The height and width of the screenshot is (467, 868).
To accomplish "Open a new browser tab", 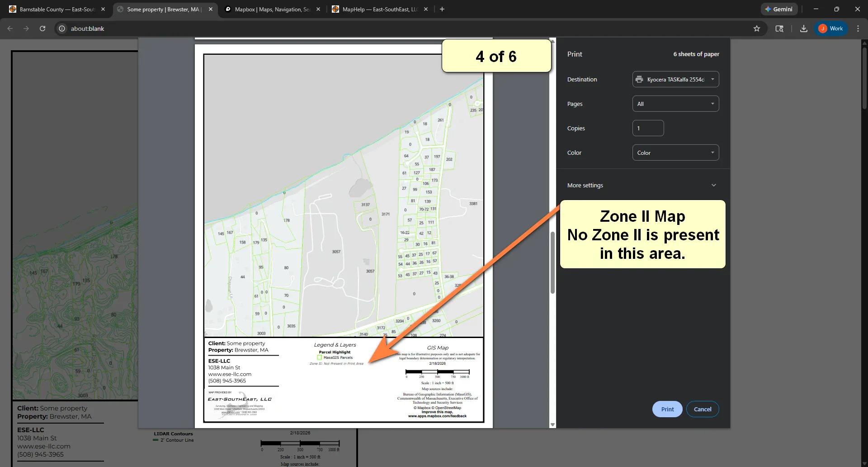I will 442,9.
